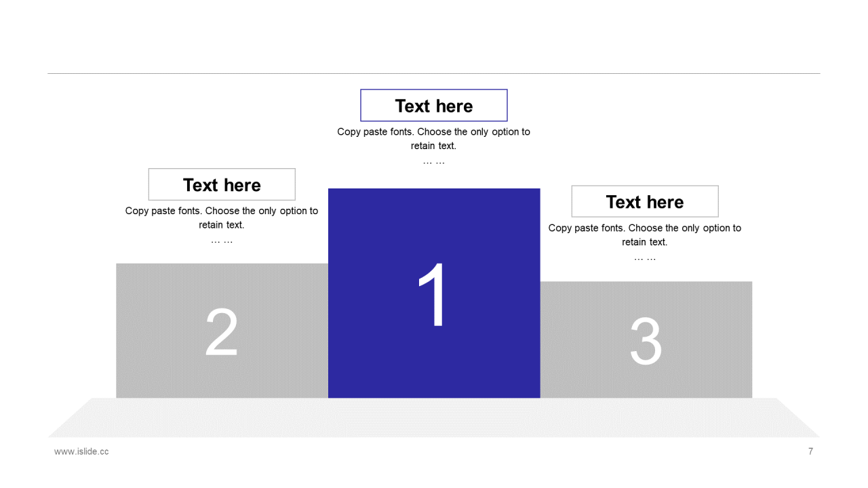
Task: Click the blue-bordered "Text here" title box
Action: click(434, 106)
